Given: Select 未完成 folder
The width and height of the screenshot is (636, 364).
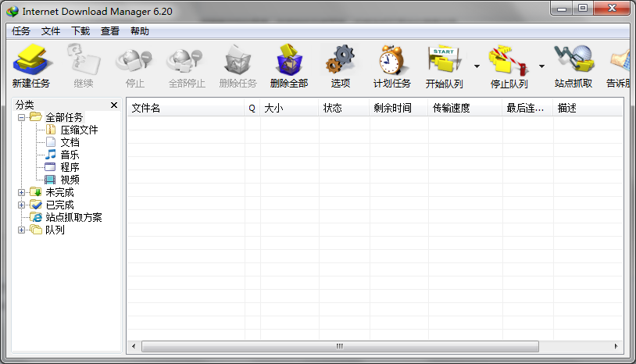Looking at the screenshot, I should point(59,192).
